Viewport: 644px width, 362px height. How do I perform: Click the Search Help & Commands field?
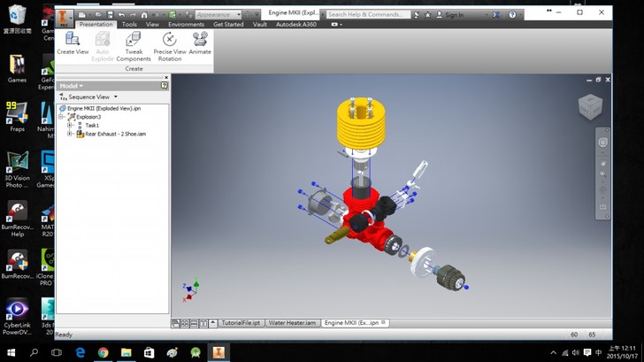click(x=366, y=15)
